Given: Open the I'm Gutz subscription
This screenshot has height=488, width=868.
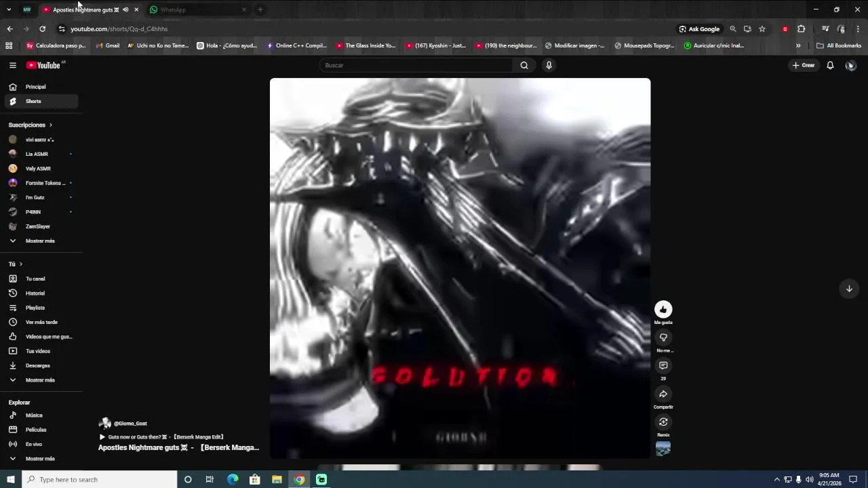Looking at the screenshot, I should click(x=41, y=197).
